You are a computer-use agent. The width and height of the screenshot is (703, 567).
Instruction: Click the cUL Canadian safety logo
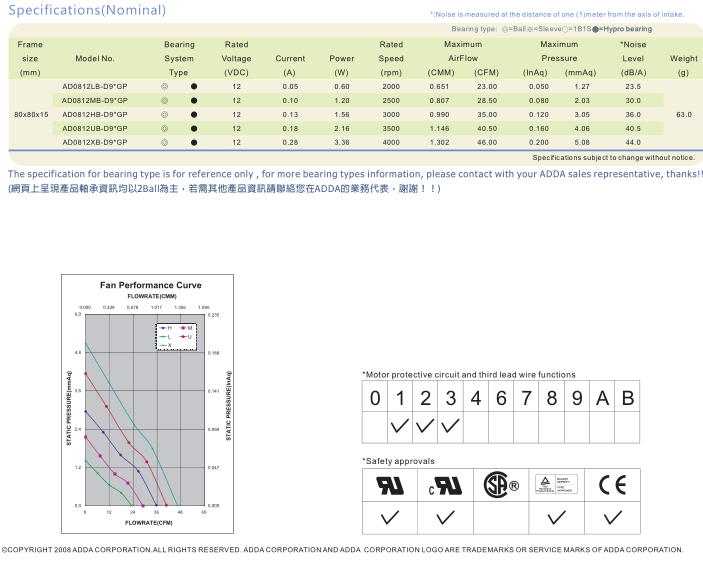point(445,485)
